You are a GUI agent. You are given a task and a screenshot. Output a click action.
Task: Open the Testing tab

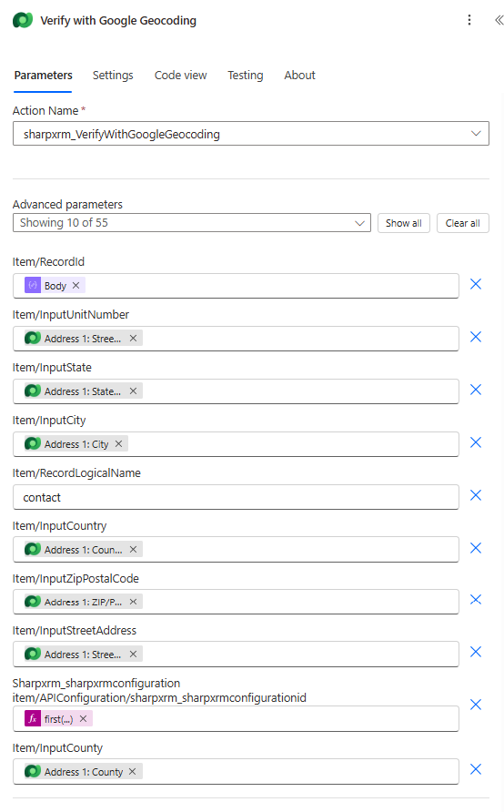tap(246, 76)
